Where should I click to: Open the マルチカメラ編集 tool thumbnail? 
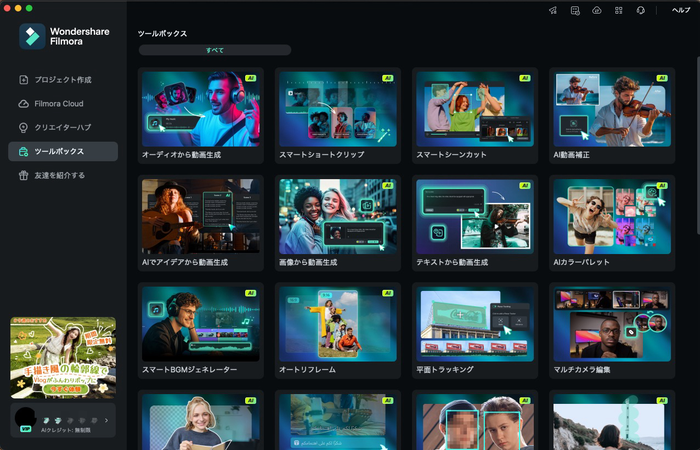click(611, 325)
